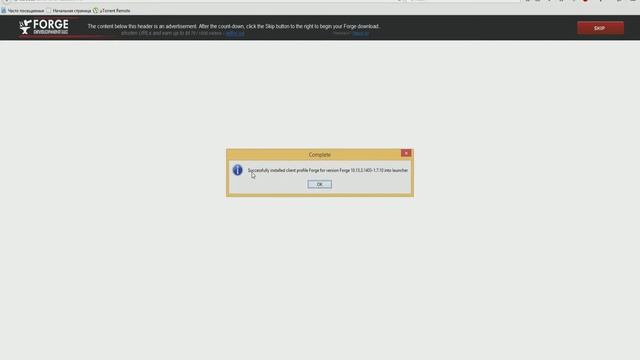This screenshot has width=640, height=360.
Task: Open the 'Начальная страница' bookmark
Action: click(69, 11)
